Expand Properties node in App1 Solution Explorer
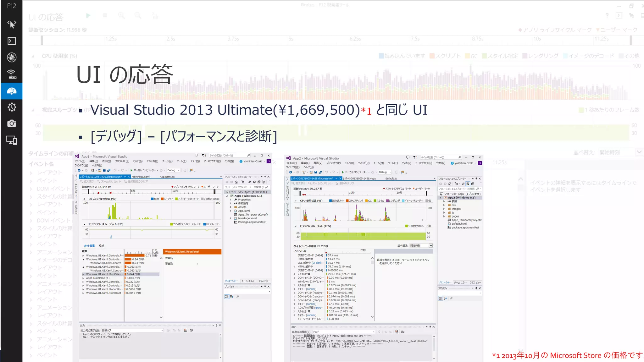 pyautogui.click(x=230, y=200)
